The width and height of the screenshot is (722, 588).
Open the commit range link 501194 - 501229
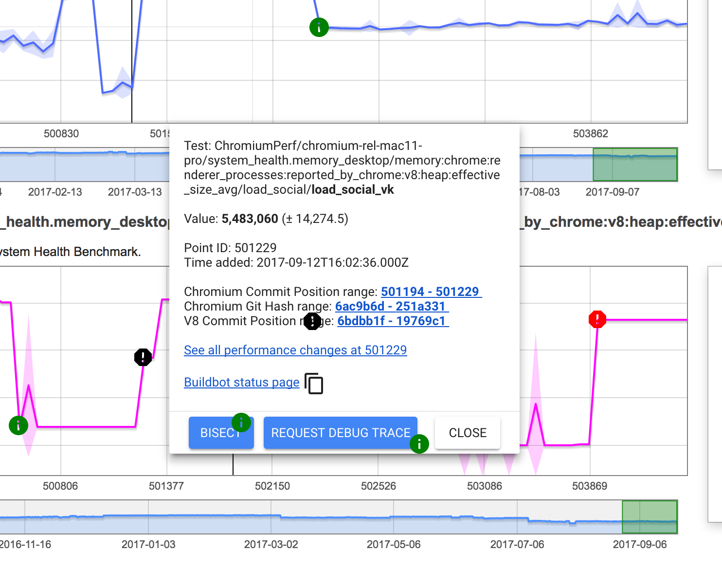click(x=431, y=291)
